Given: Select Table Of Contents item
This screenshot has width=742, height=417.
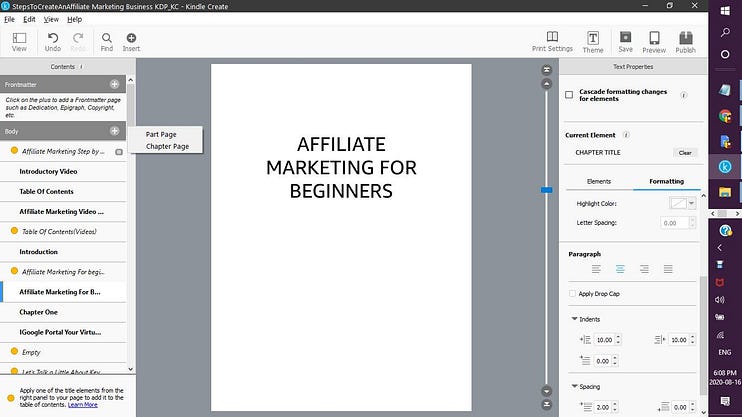Looking at the screenshot, I should click(63, 192).
